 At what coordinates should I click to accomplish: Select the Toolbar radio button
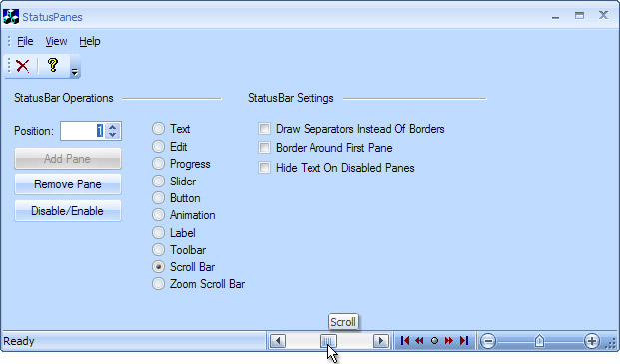158,250
